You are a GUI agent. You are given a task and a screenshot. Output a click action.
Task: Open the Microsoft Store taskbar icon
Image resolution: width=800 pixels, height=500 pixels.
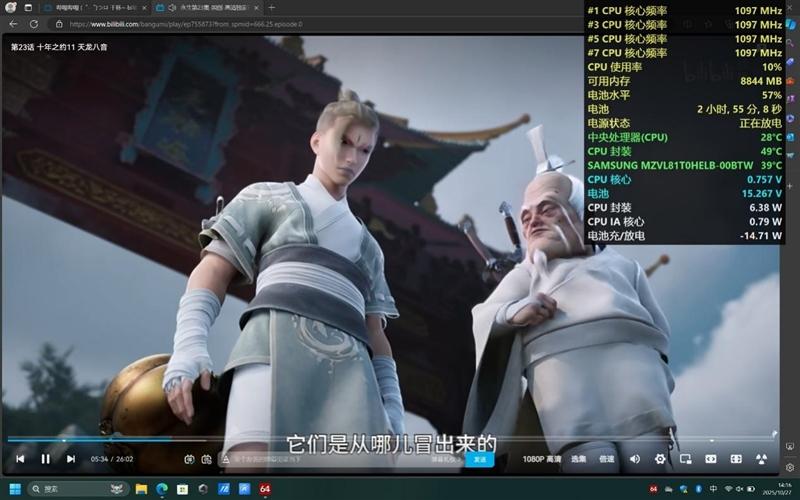click(182, 489)
